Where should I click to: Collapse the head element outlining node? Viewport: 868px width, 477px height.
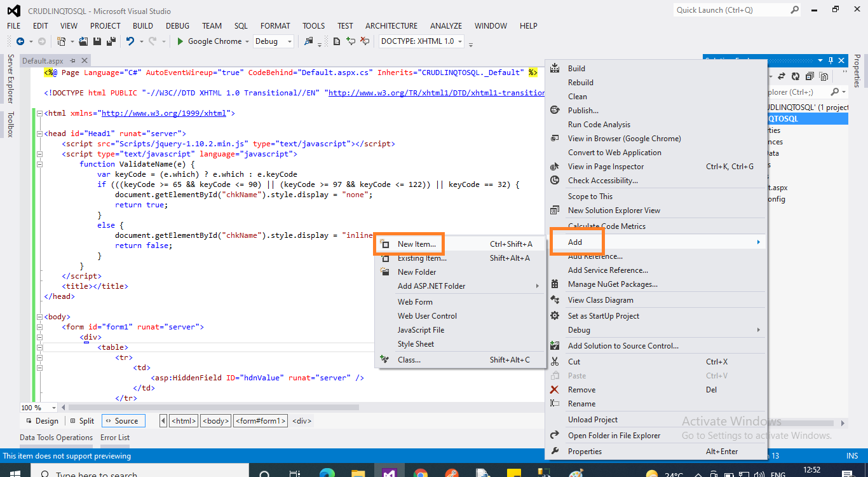(x=39, y=134)
